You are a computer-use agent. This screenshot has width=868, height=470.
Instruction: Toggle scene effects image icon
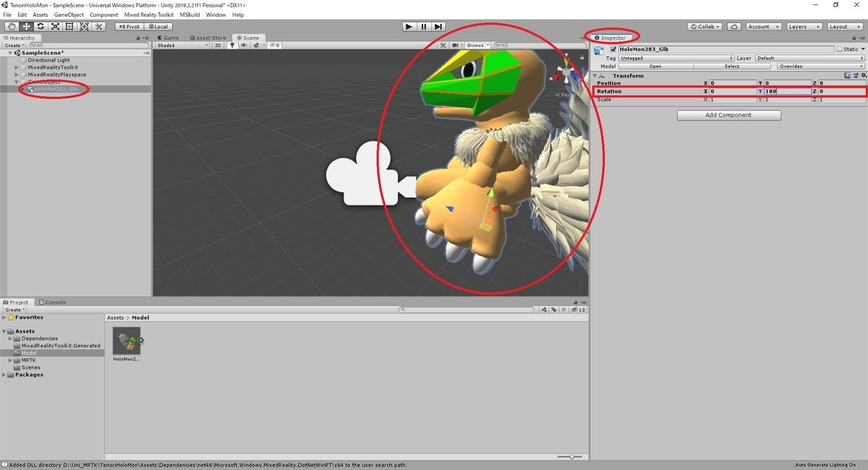coord(255,45)
